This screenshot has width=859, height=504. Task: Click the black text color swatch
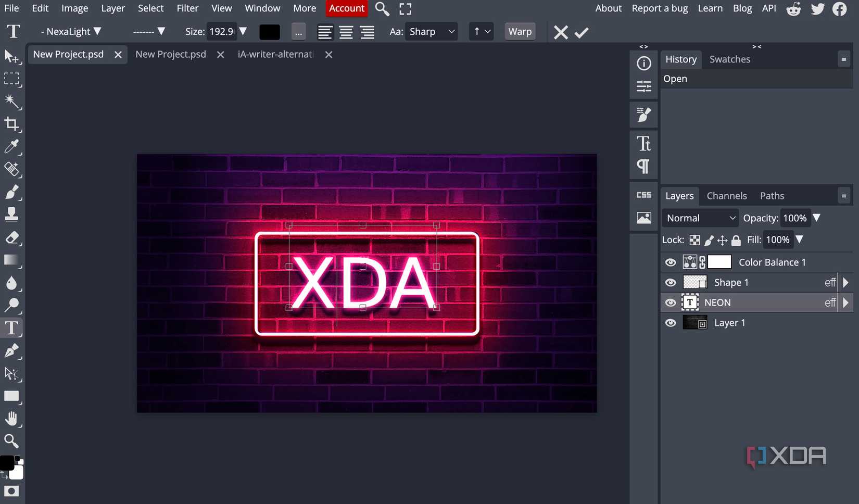click(270, 32)
